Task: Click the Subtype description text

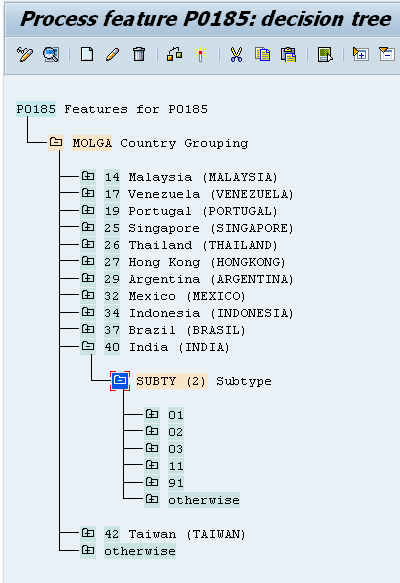Action: pos(244,381)
